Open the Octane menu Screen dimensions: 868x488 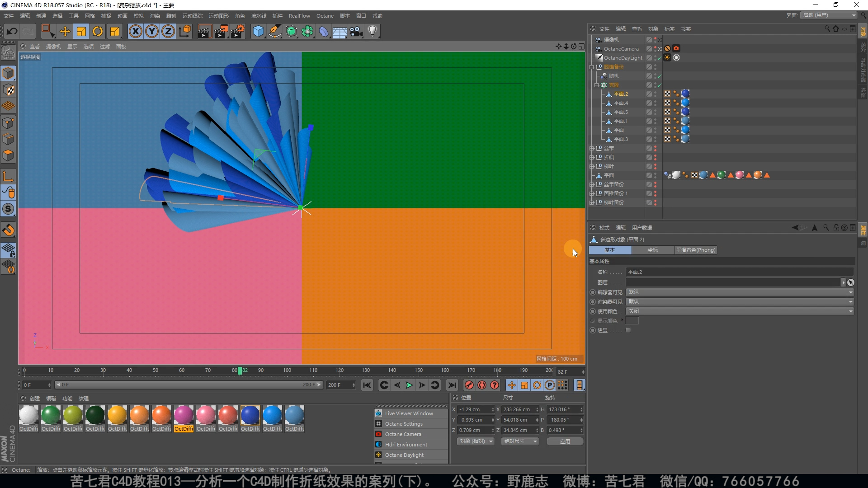point(325,16)
